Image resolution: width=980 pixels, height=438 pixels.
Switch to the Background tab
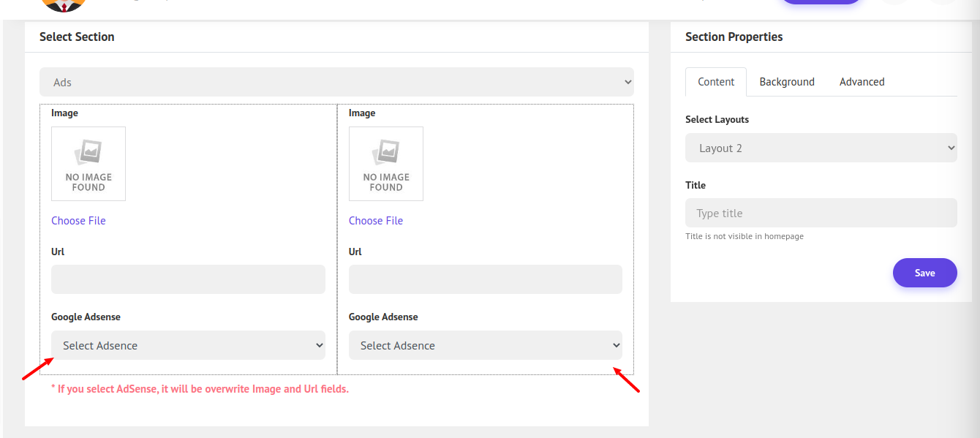pyautogui.click(x=787, y=82)
